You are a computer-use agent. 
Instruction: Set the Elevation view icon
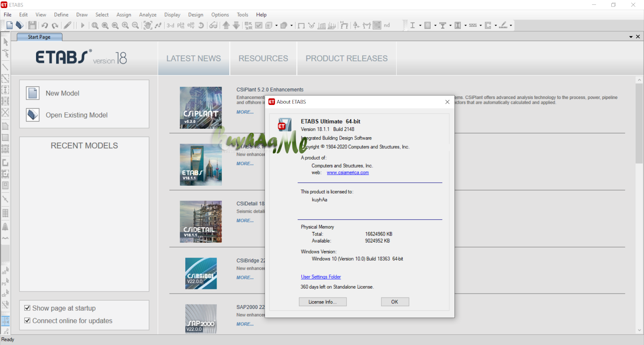pos(191,25)
